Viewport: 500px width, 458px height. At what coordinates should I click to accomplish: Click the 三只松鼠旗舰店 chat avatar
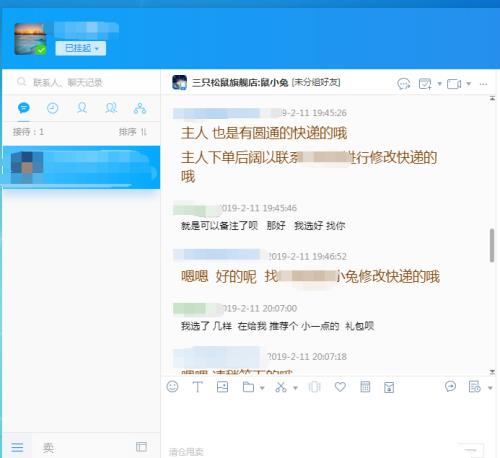(179, 82)
